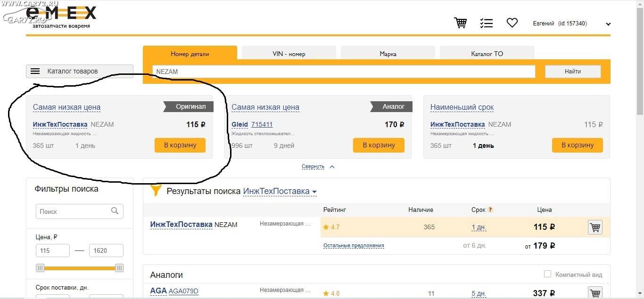Switch to the VIN - номер tab
Image resolution: width=644 pixels, height=299 pixels.
click(289, 53)
